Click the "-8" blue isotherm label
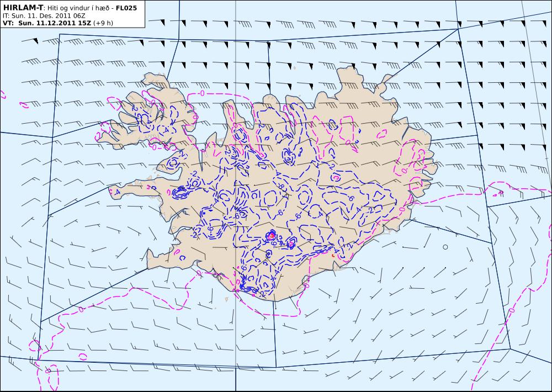Screen dimensions: 552x392 tap(281, 186)
